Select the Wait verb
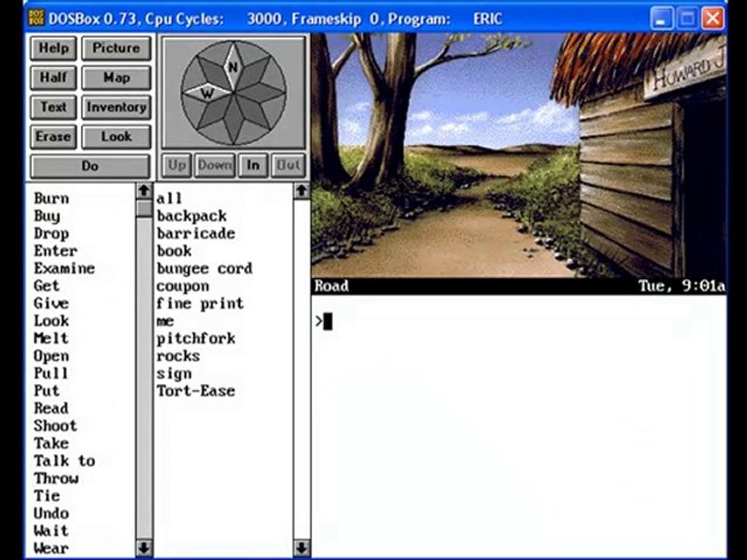This screenshot has height=560, width=747. pyautogui.click(x=51, y=530)
